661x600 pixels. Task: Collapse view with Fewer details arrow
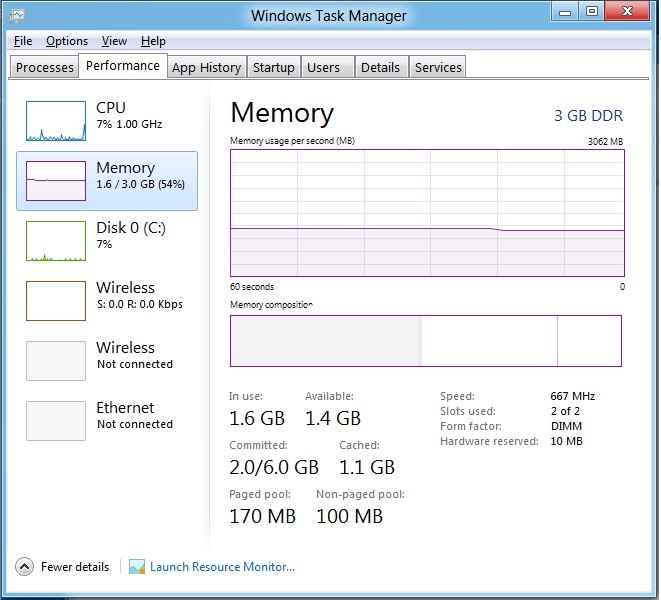point(24,567)
